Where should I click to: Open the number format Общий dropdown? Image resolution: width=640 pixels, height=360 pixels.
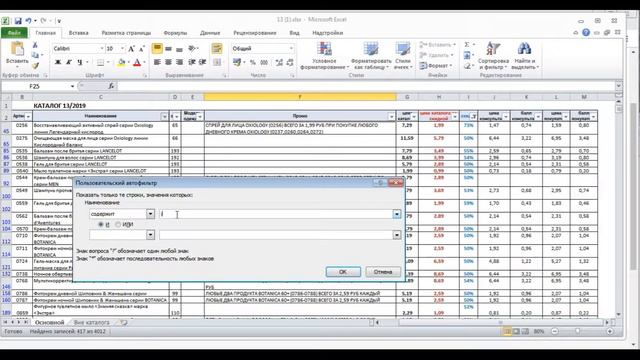291,49
